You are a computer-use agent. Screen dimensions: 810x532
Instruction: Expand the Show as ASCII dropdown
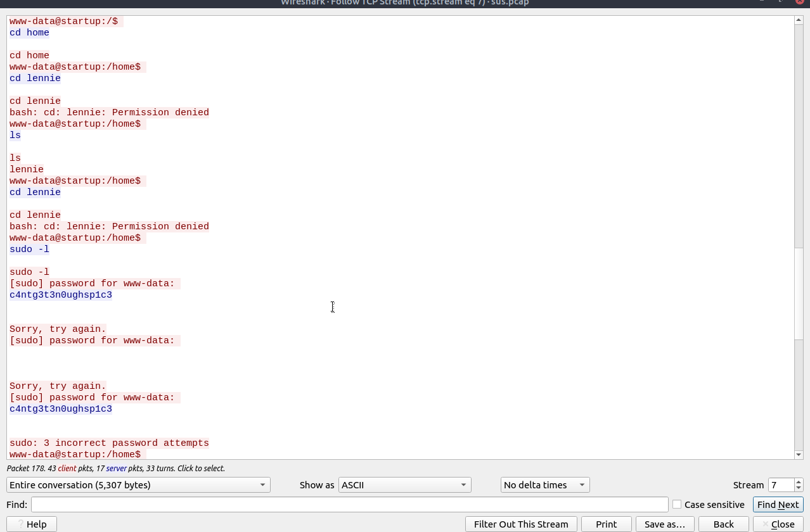tap(404, 484)
